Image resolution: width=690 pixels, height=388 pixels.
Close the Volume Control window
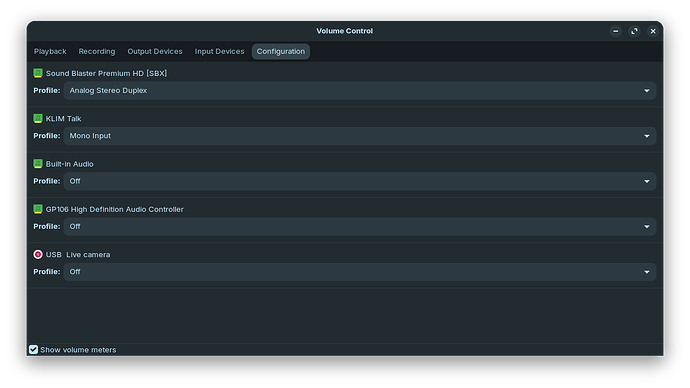point(653,31)
